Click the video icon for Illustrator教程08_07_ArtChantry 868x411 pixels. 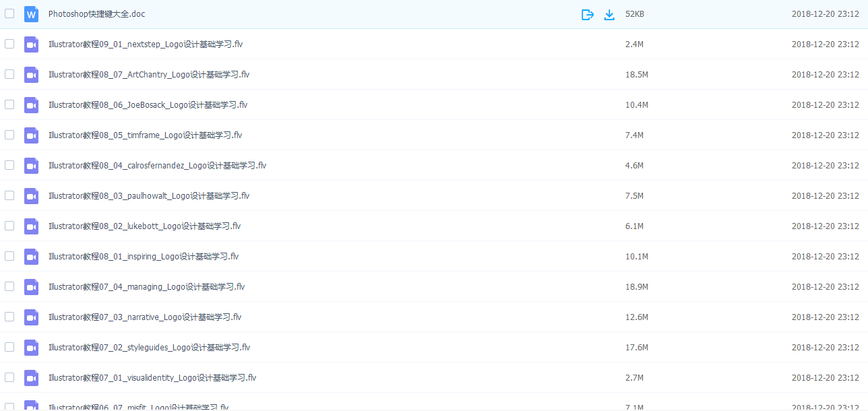click(x=31, y=75)
